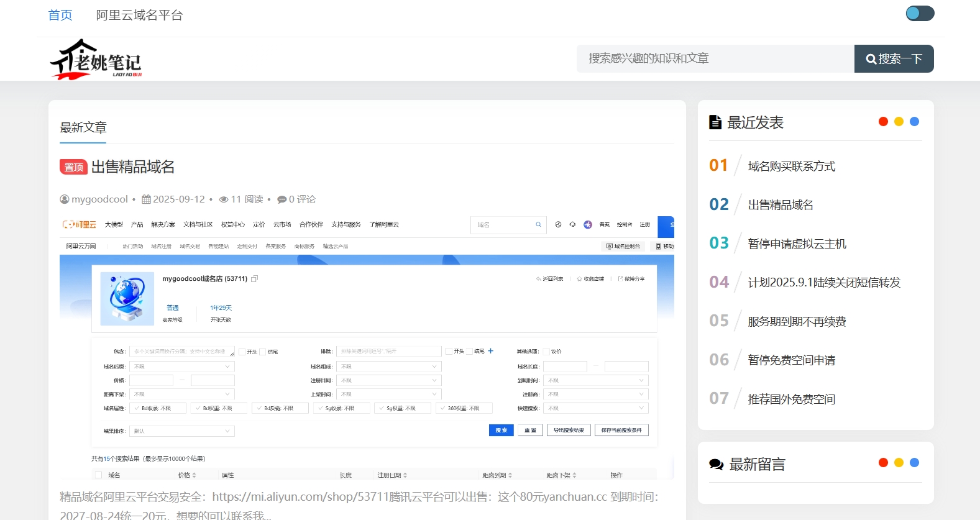980x520 pixels.
Task: Open the 暂停申请虚拟云主机 sidebar post
Action: pyautogui.click(x=797, y=244)
